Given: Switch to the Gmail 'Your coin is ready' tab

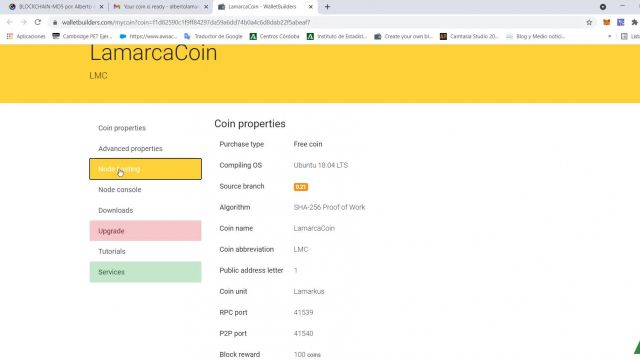Looking at the screenshot, I should click(x=160, y=7).
